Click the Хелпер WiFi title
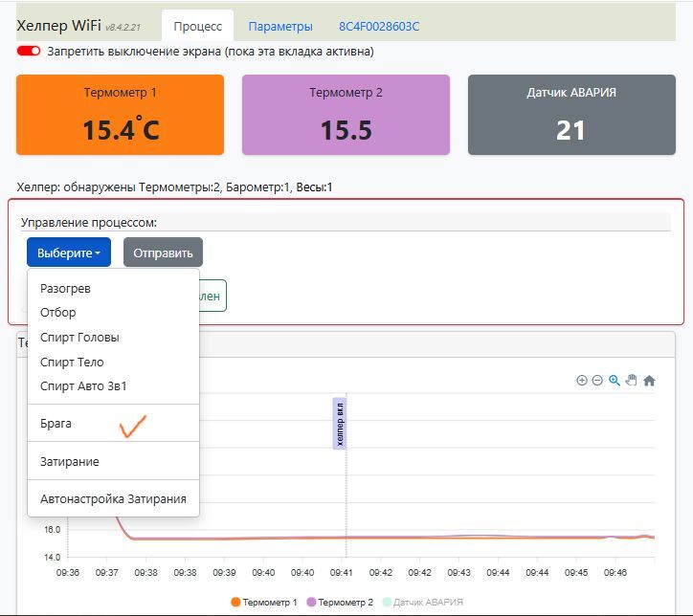The height and width of the screenshot is (616, 693). (x=58, y=25)
